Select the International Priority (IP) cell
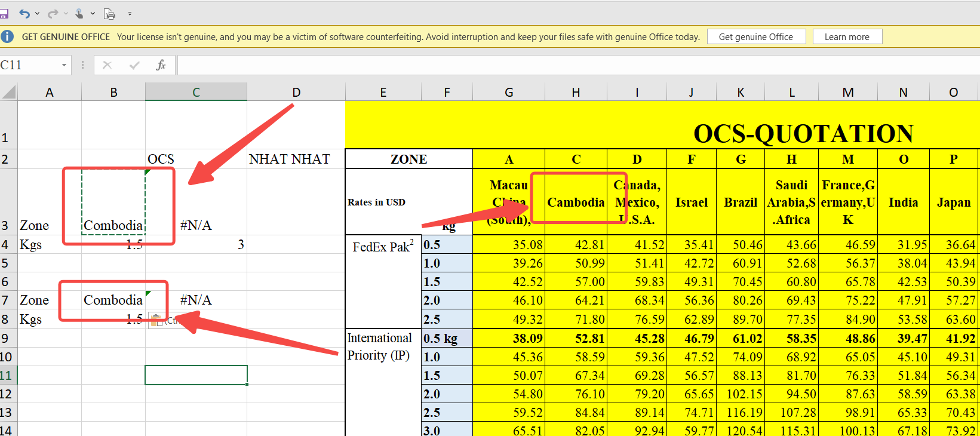 coord(383,382)
